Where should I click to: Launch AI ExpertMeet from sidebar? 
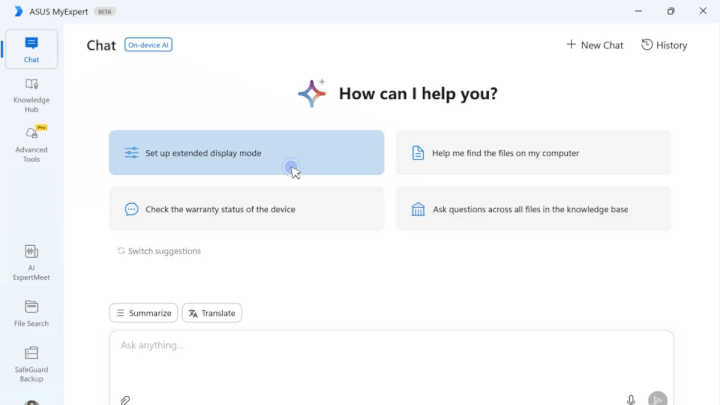(x=31, y=263)
